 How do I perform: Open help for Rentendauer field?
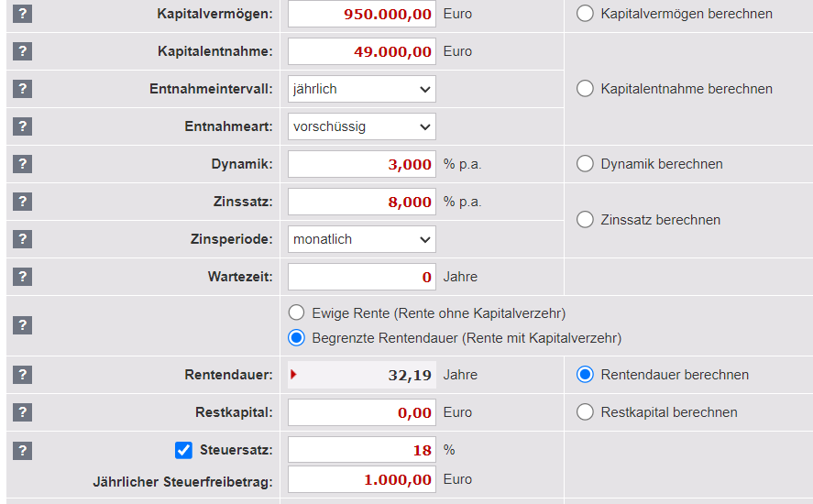coord(23,375)
